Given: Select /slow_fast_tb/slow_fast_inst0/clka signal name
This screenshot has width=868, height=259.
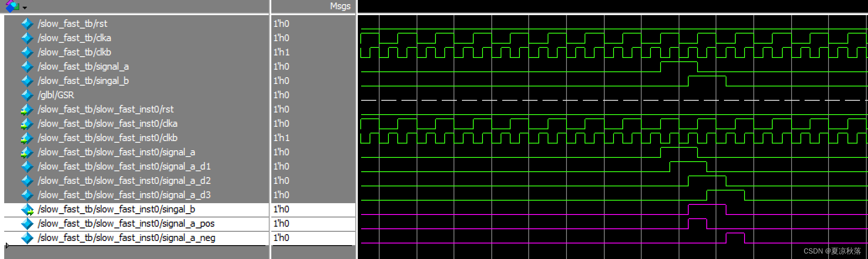Looking at the screenshot, I should pos(108,124).
